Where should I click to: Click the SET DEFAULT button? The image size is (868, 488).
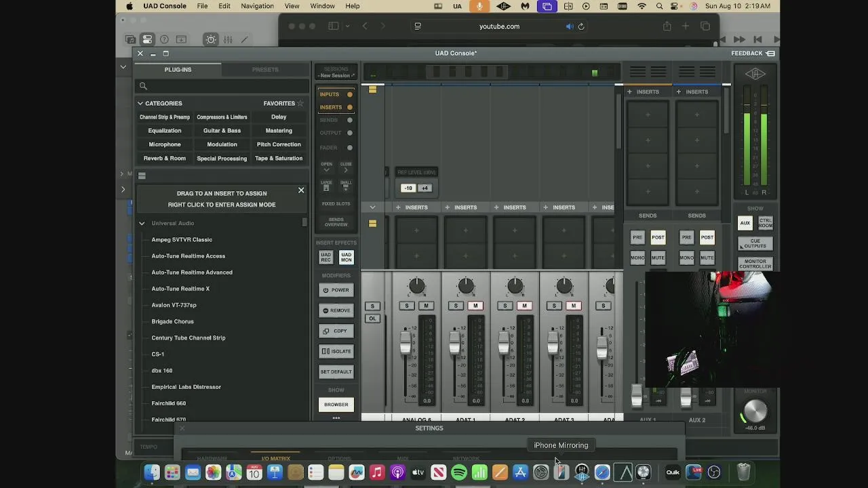[336, 372]
